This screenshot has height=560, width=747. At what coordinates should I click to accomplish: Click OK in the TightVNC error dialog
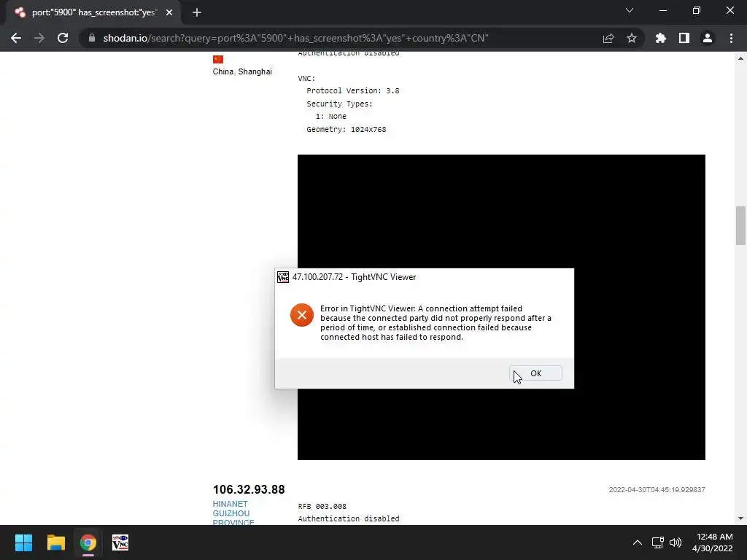[x=535, y=373]
